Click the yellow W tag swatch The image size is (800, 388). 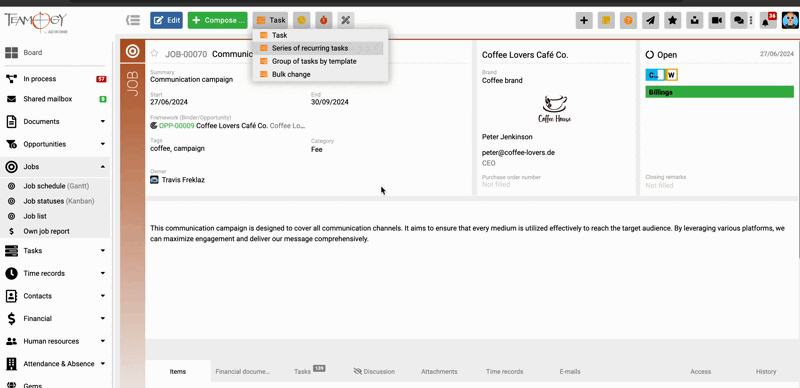pos(671,75)
